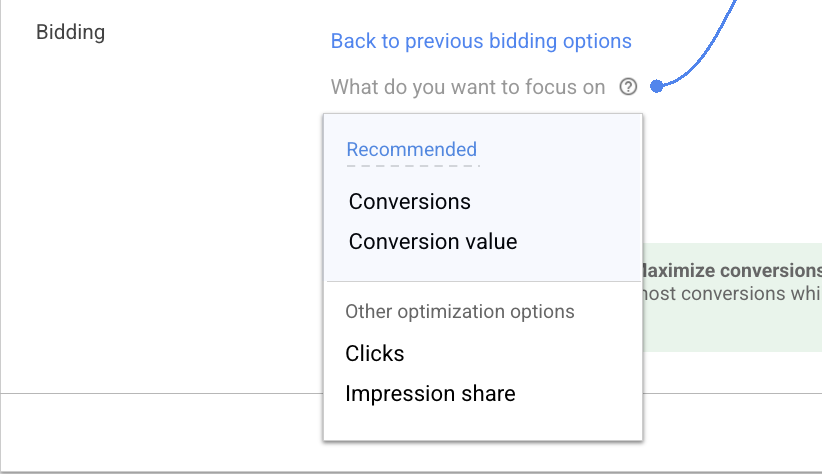Click the blue dot beside the help icon
This screenshot has height=474, width=822.
[656, 87]
